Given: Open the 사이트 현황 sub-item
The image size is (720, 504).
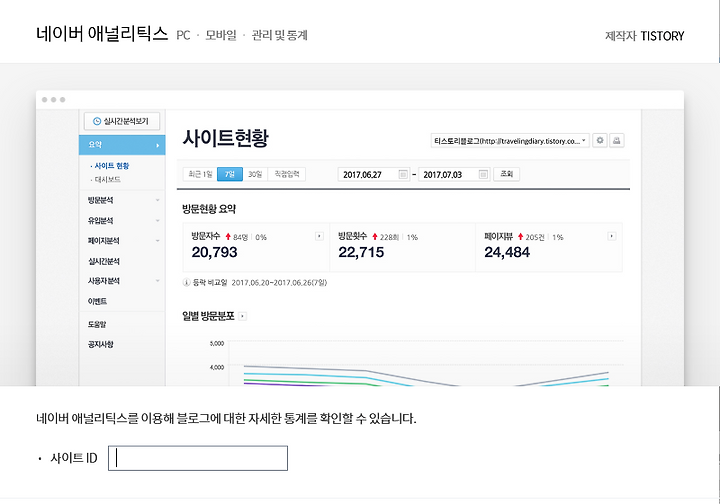Looking at the screenshot, I should click(110, 166).
